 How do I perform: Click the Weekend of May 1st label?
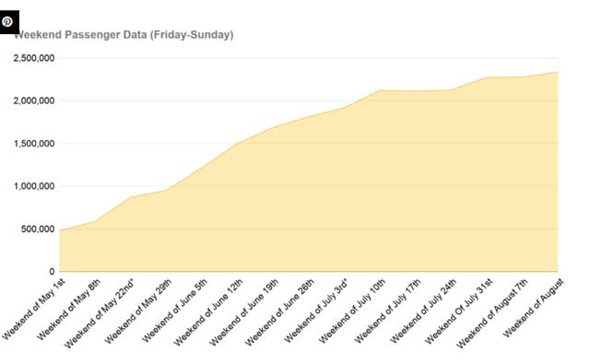point(34,309)
